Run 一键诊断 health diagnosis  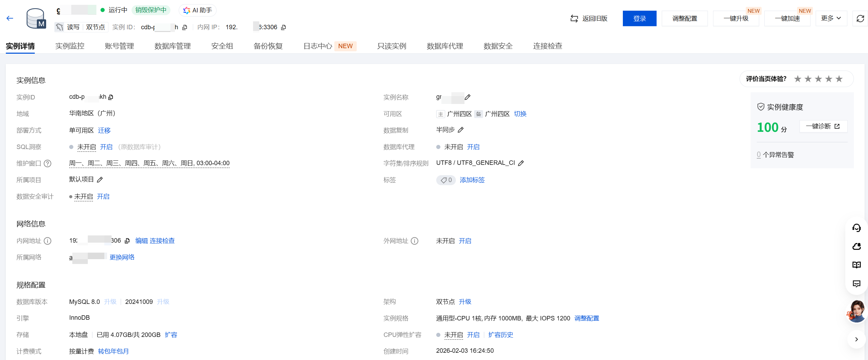tap(823, 126)
